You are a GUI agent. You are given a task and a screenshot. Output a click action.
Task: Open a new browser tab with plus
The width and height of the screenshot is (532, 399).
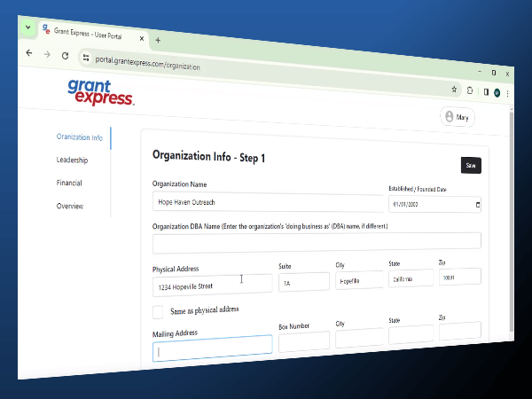click(x=158, y=40)
